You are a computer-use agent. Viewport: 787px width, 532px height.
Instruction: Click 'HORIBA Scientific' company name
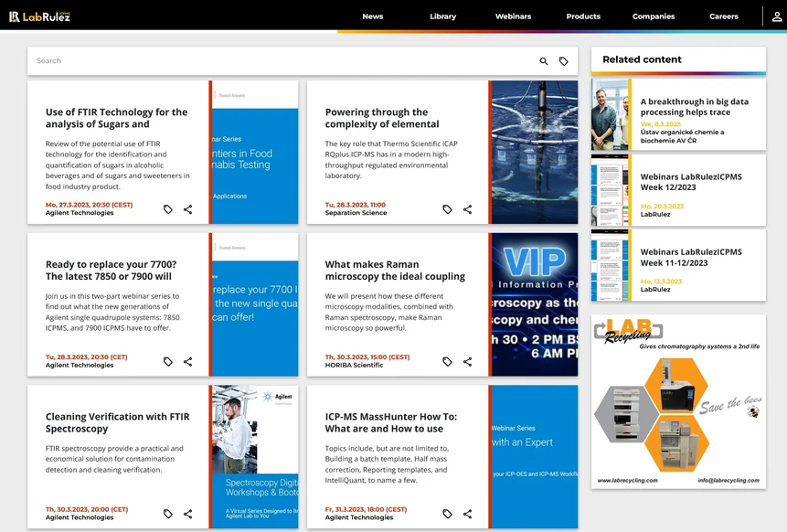[x=354, y=365]
